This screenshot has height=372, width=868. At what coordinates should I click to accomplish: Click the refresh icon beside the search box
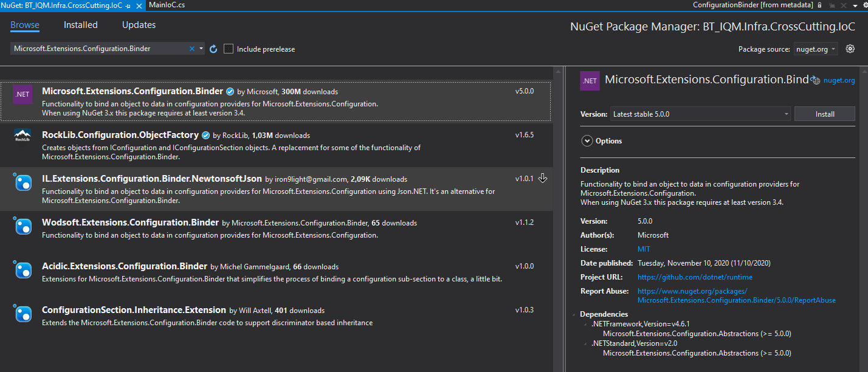tap(213, 49)
